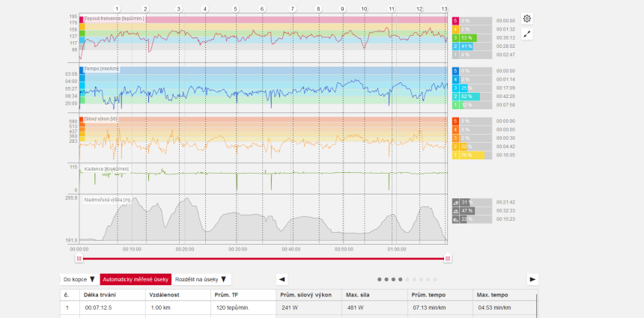
Task: Select pace zone 4 badge
Action: (455, 79)
